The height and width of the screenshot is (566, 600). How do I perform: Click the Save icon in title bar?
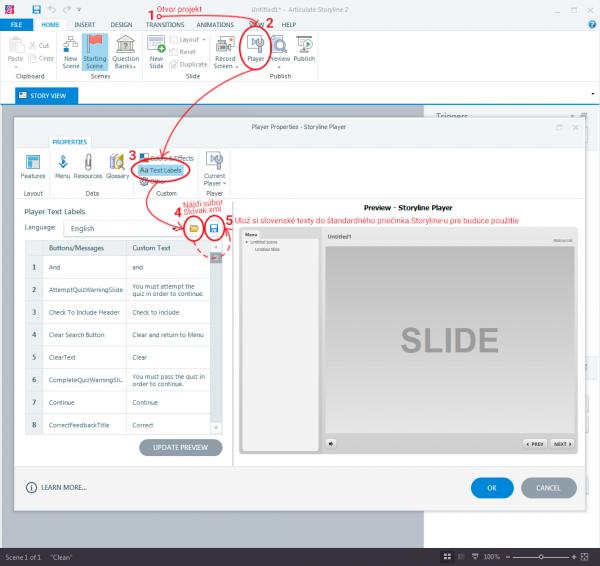(36, 10)
